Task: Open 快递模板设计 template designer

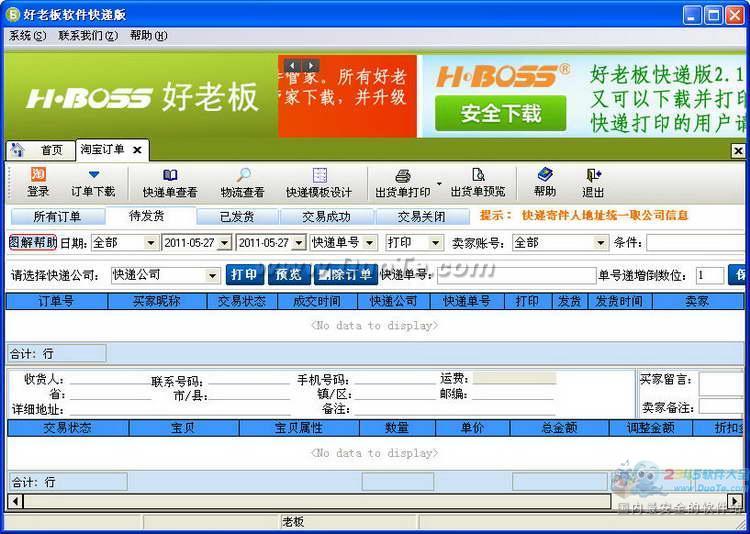Action: click(x=319, y=176)
